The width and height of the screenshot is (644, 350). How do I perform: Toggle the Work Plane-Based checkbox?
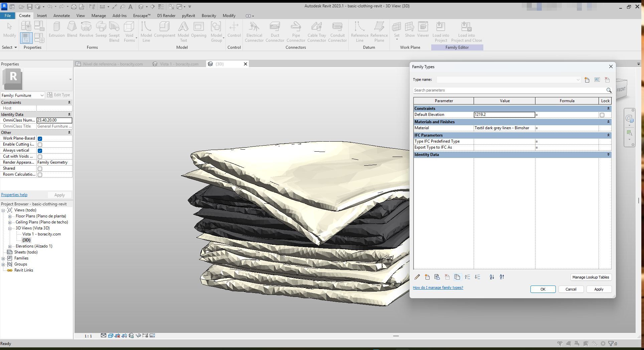pos(40,139)
